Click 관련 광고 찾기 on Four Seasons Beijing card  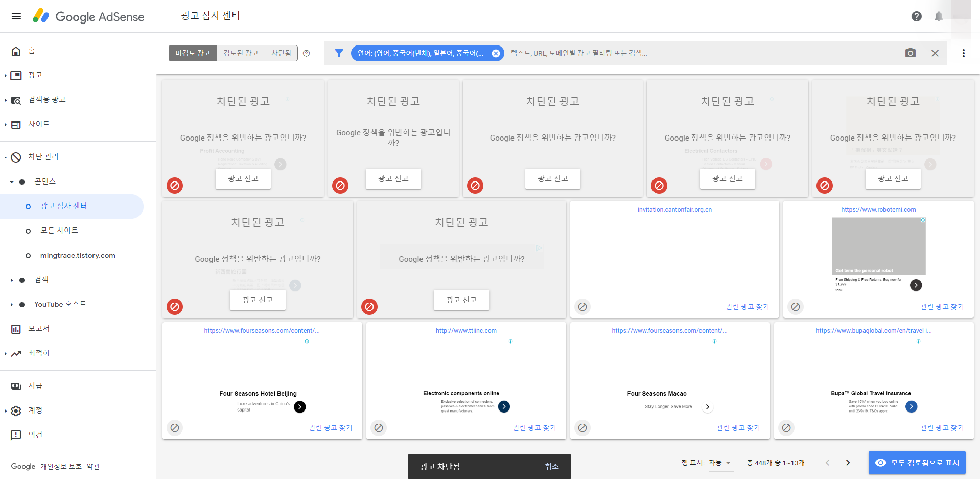tap(331, 428)
